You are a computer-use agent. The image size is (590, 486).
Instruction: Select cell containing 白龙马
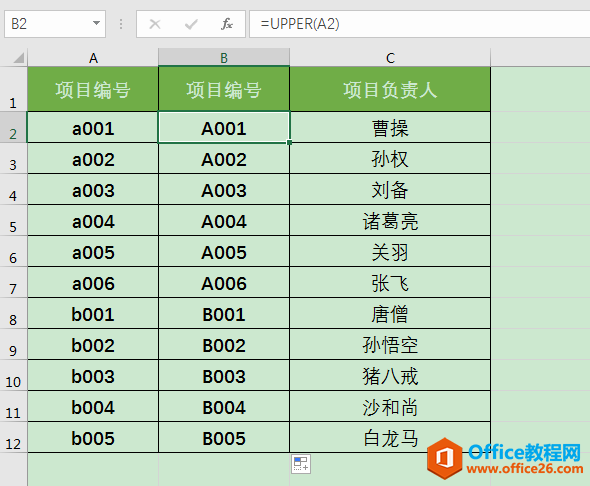coord(390,437)
